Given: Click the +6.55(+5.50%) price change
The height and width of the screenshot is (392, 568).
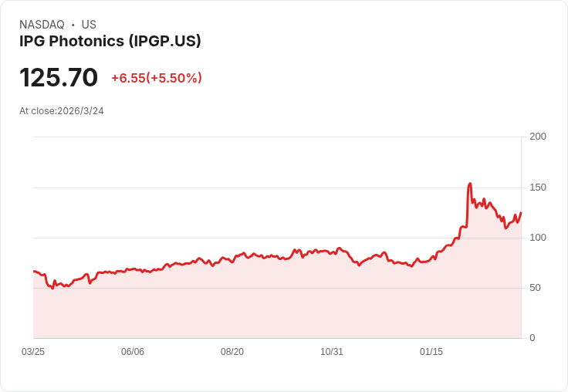Looking at the screenshot, I should coord(157,78).
